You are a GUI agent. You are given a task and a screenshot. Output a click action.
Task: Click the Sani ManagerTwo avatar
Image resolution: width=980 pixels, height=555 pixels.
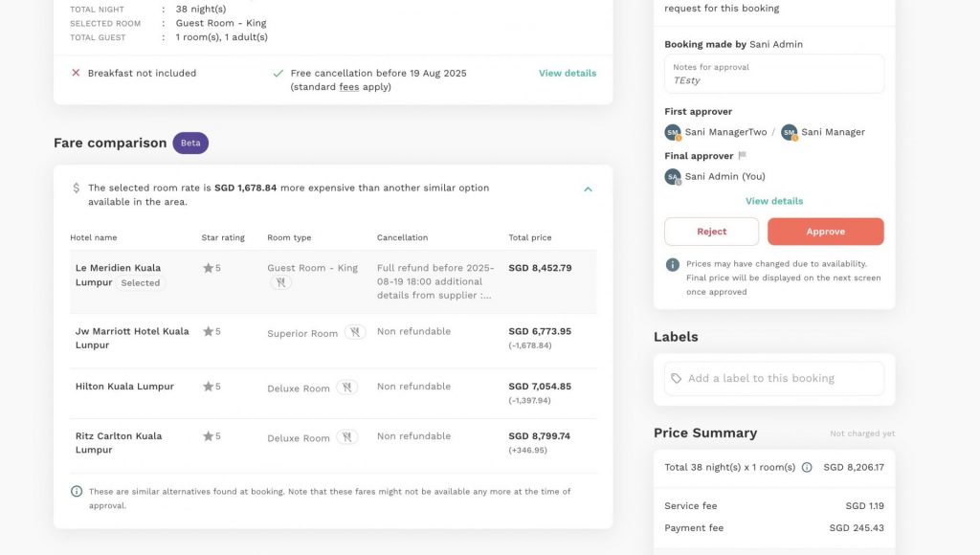[673, 132]
